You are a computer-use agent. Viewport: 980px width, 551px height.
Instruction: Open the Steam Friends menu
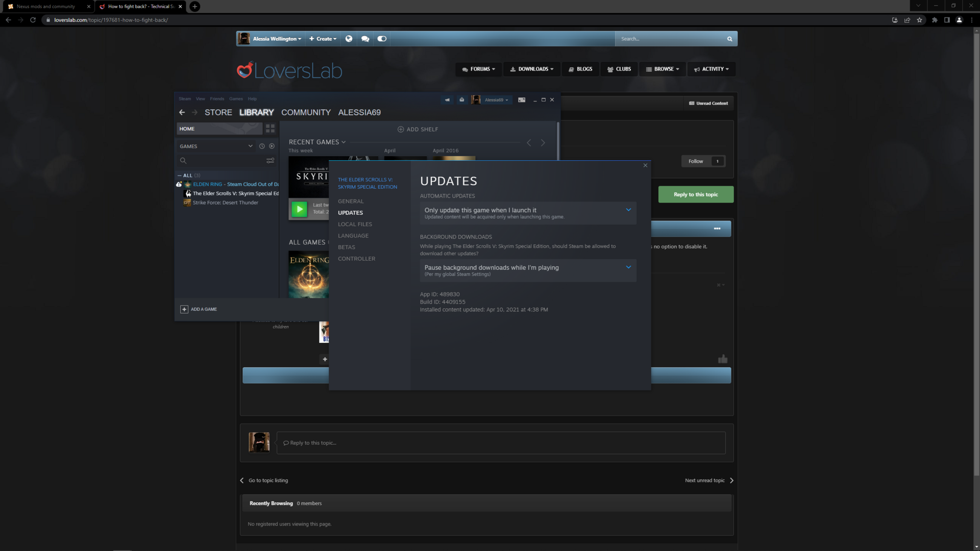pos(217,99)
